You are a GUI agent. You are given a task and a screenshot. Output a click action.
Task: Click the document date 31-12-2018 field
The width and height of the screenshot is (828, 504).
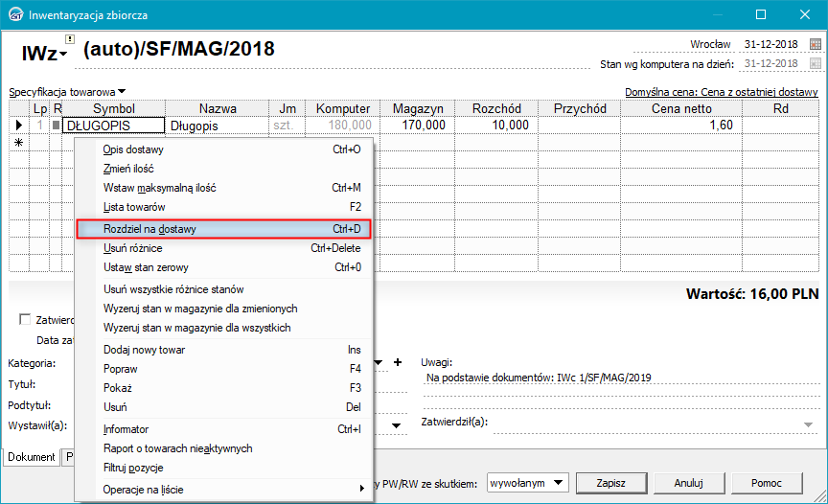point(770,44)
